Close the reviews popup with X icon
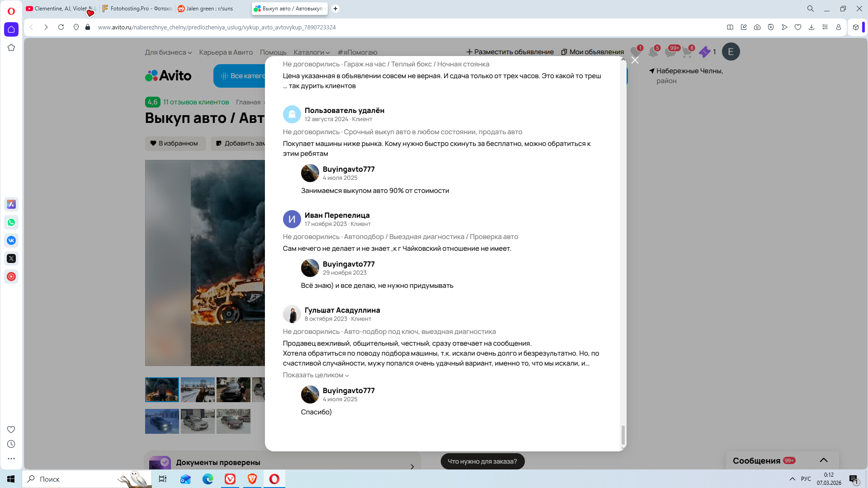 (x=635, y=60)
